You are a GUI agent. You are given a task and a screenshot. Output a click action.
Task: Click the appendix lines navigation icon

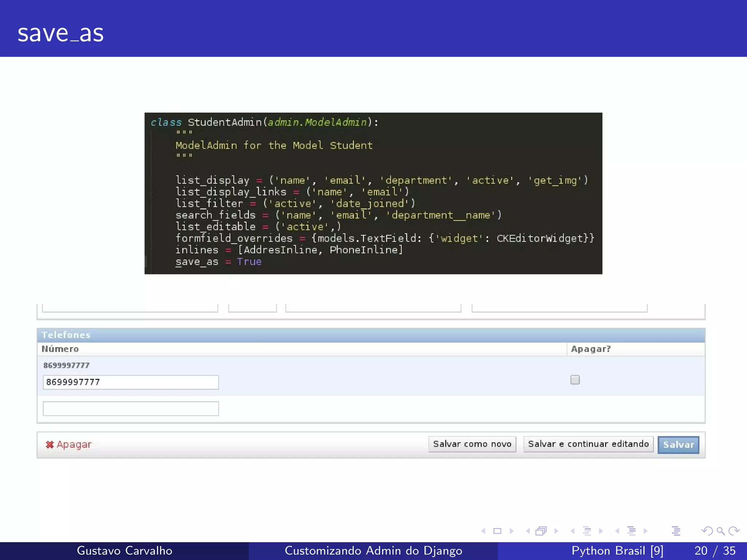(x=676, y=531)
